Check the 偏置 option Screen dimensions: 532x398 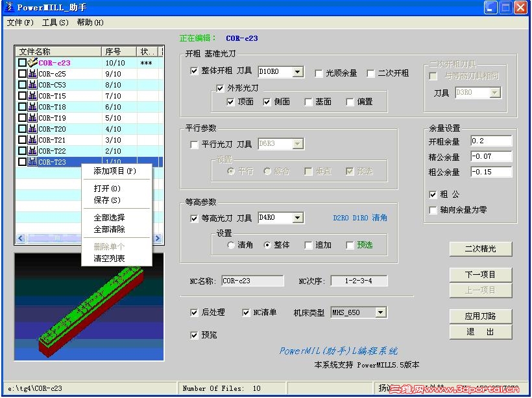click(x=350, y=102)
